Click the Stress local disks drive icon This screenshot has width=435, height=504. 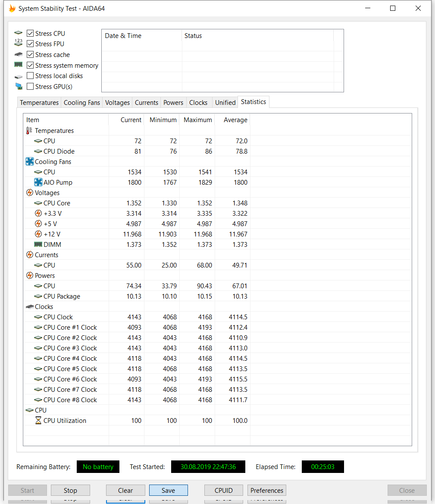coord(18,76)
